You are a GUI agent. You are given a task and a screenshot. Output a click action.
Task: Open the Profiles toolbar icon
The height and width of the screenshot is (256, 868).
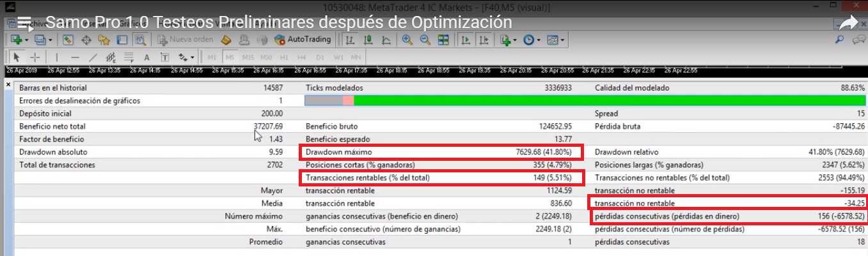[x=40, y=39]
